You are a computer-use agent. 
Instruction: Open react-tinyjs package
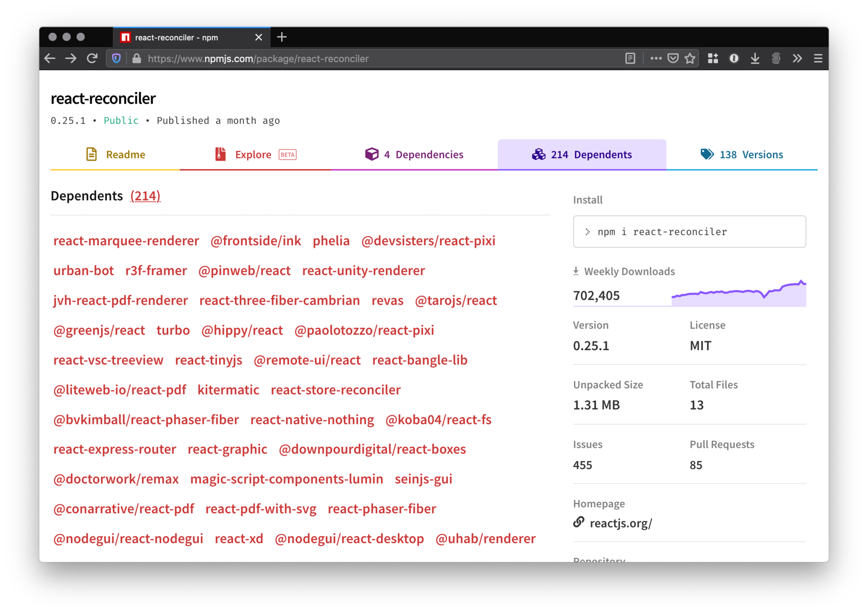click(x=209, y=360)
